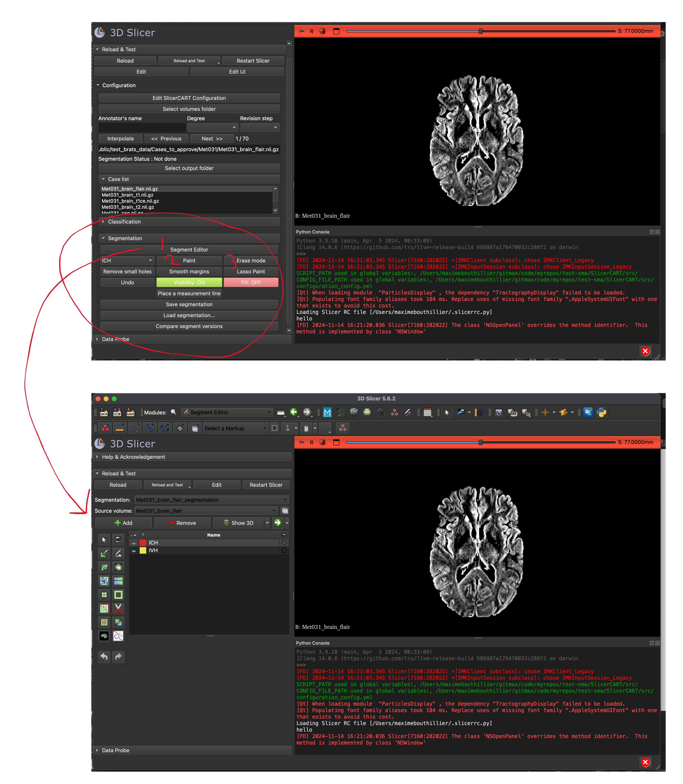The height and width of the screenshot is (784, 683).
Task: Expand the Classification section
Action: point(189,221)
